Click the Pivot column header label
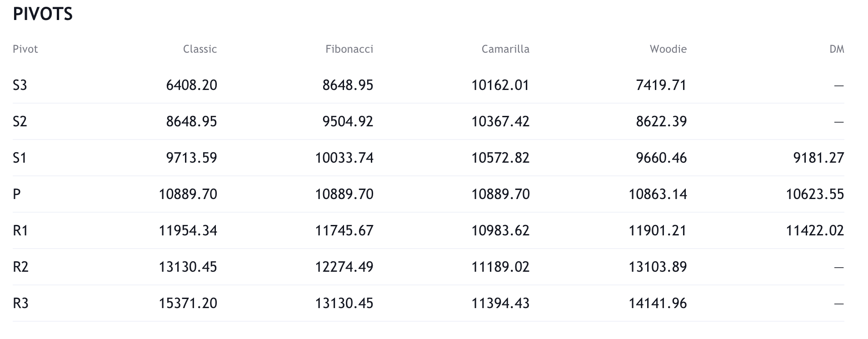868x339 pixels. [x=25, y=49]
